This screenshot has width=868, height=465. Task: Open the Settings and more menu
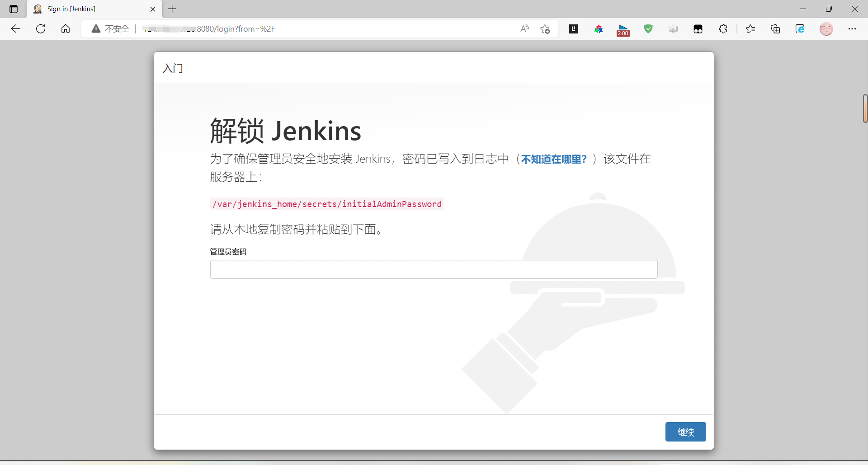click(852, 29)
